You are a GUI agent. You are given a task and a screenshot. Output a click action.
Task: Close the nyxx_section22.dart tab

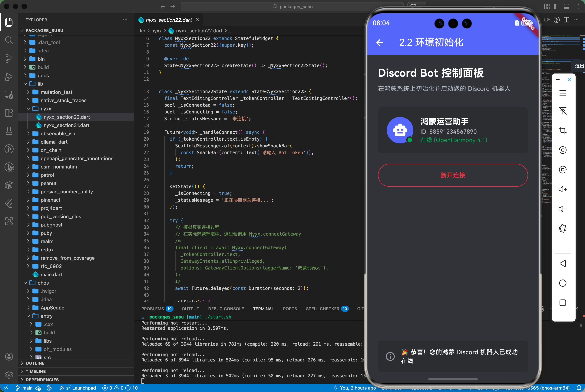(198, 20)
